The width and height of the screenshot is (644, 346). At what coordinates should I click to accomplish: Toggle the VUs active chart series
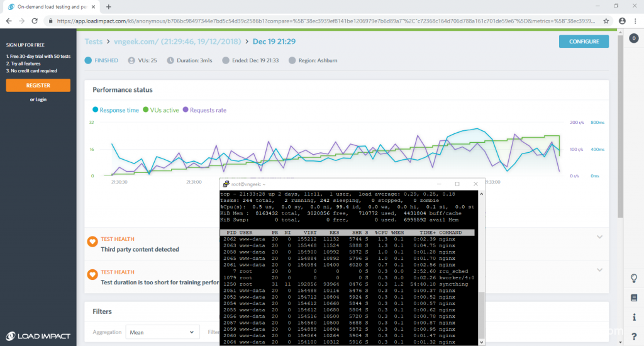(160, 109)
